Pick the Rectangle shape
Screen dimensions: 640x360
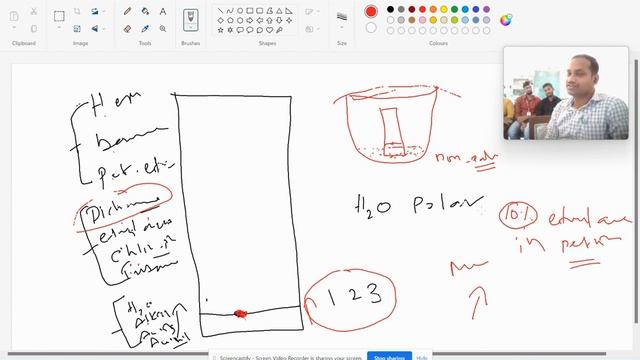click(250, 11)
